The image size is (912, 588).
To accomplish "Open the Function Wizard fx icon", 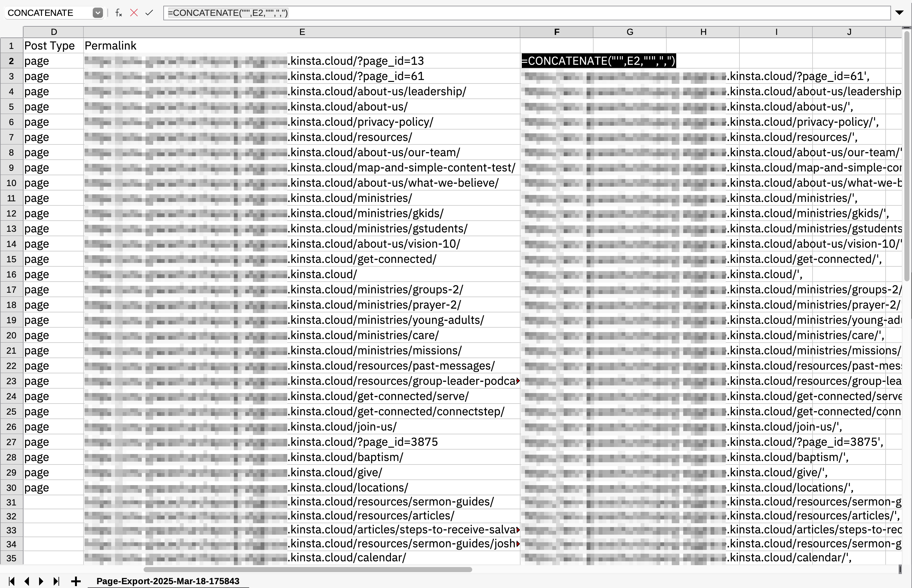I will click(x=119, y=13).
